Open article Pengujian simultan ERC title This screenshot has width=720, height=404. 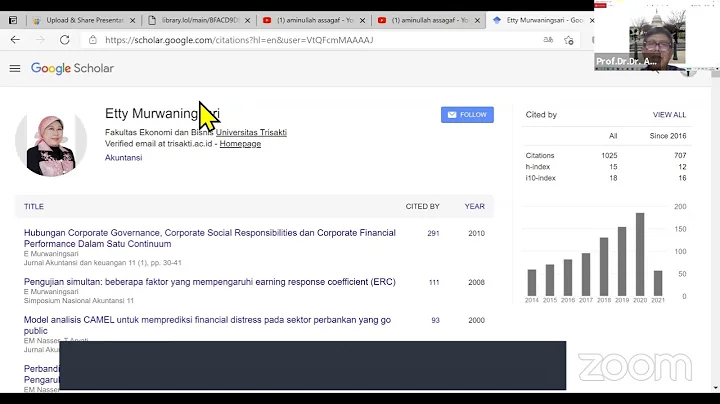pos(209,282)
